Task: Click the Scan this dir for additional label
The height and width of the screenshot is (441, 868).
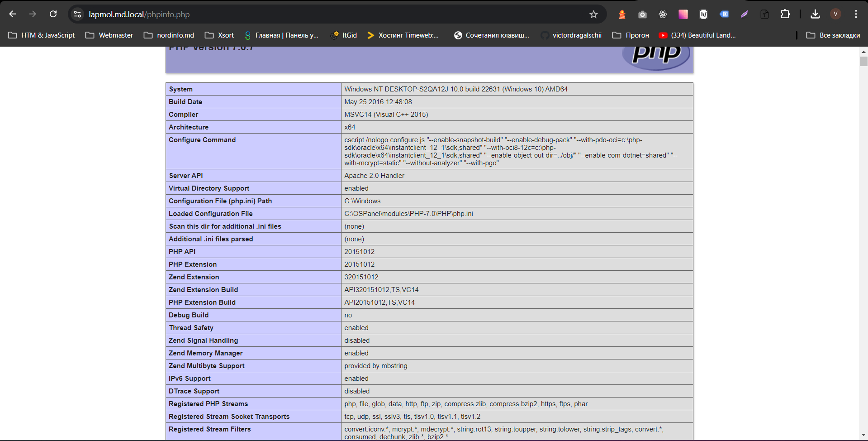Action: point(225,226)
